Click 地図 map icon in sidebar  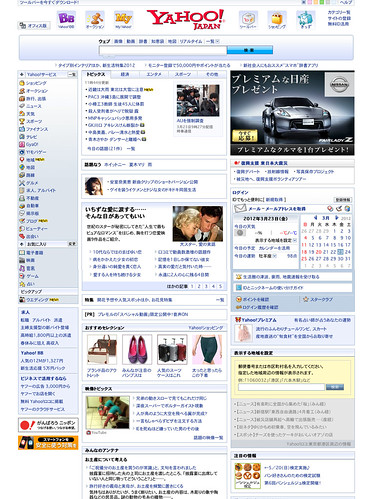pyautogui.click(x=22, y=167)
